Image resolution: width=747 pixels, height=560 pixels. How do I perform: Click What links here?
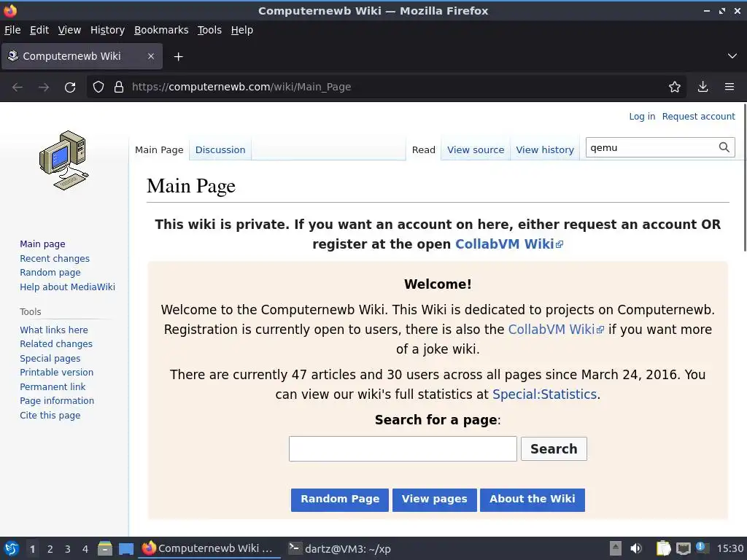coord(54,330)
